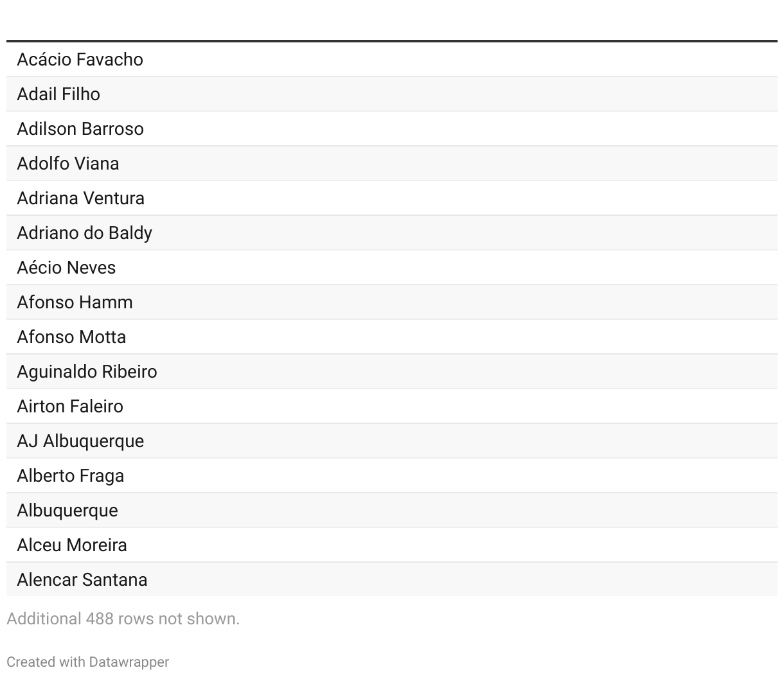Click the Alberto Fraga entry
This screenshot has width=784, height=677.
pos(71,476)
